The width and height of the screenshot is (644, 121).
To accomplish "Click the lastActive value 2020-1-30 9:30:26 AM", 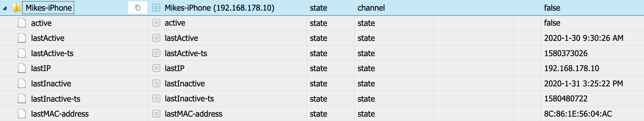I will [584, 38].
